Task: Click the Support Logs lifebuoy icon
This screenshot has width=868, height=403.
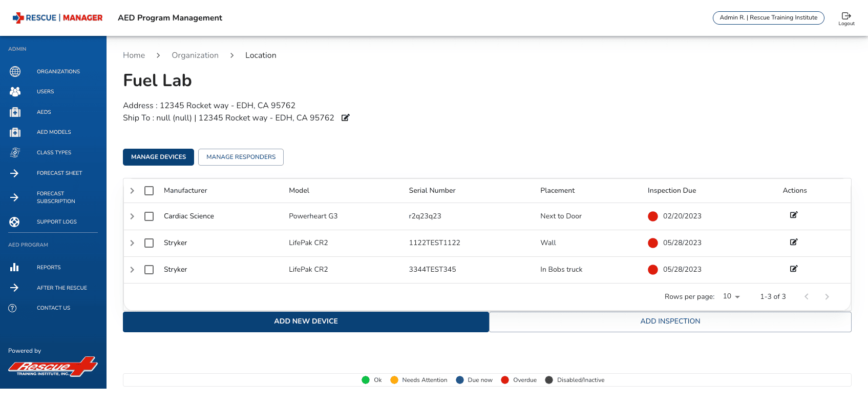Action: tap(14, 222)
